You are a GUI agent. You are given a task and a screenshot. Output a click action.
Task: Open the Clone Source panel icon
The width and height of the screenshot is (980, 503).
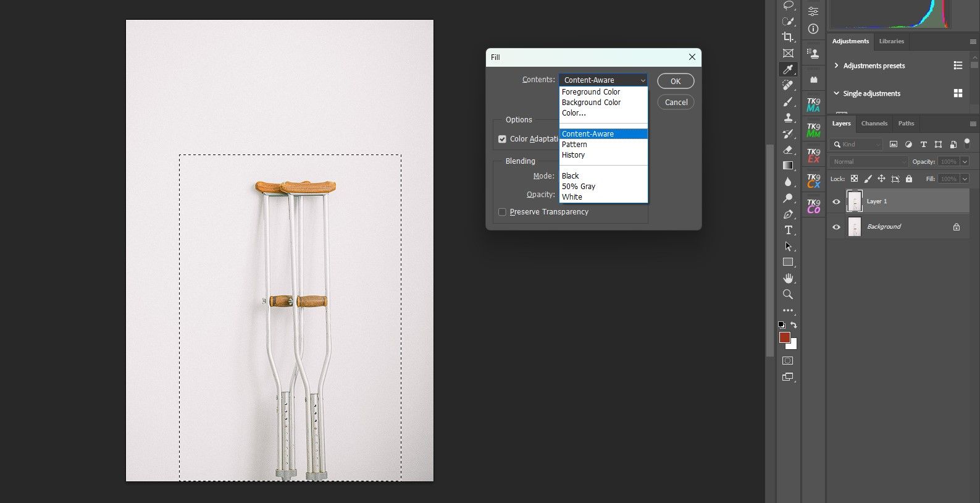[813, 54]
